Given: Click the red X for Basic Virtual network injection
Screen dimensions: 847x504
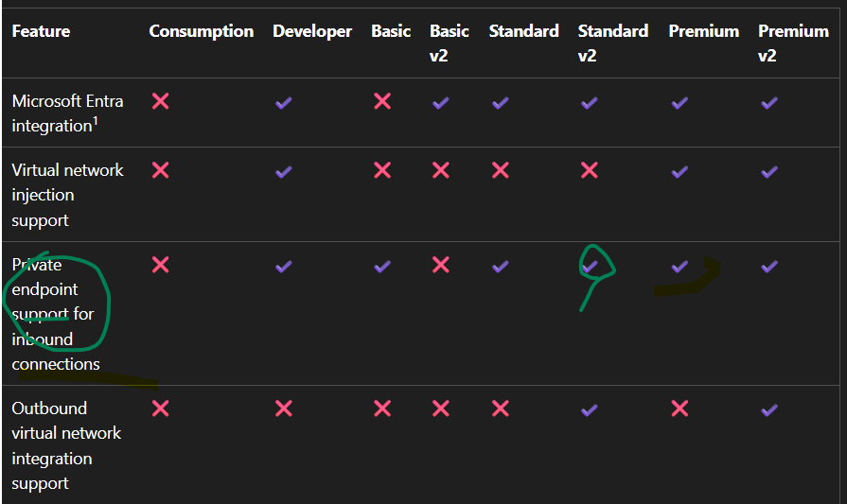Looking at the screenshot, I should point(382,170).
